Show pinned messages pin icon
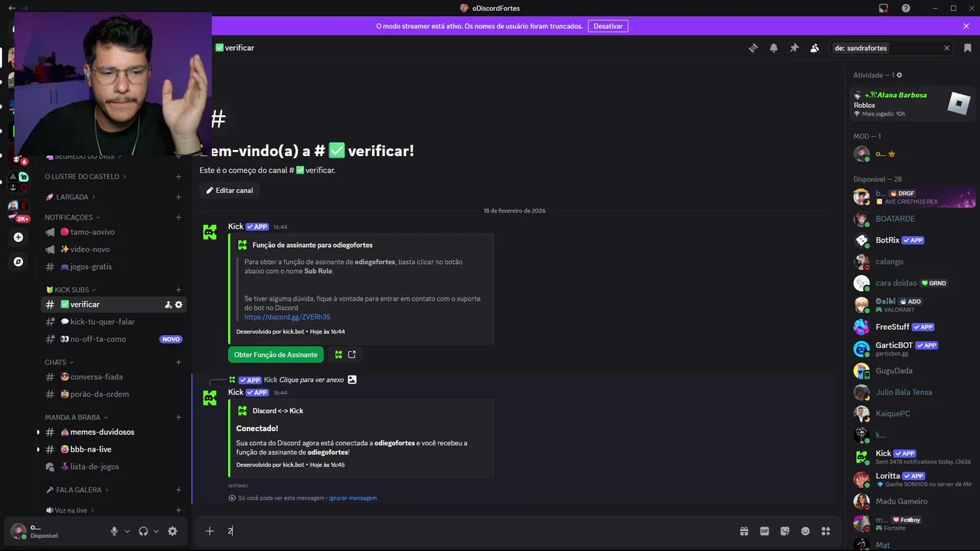Screen dimensions: 980x551 [x=794, y=47]
